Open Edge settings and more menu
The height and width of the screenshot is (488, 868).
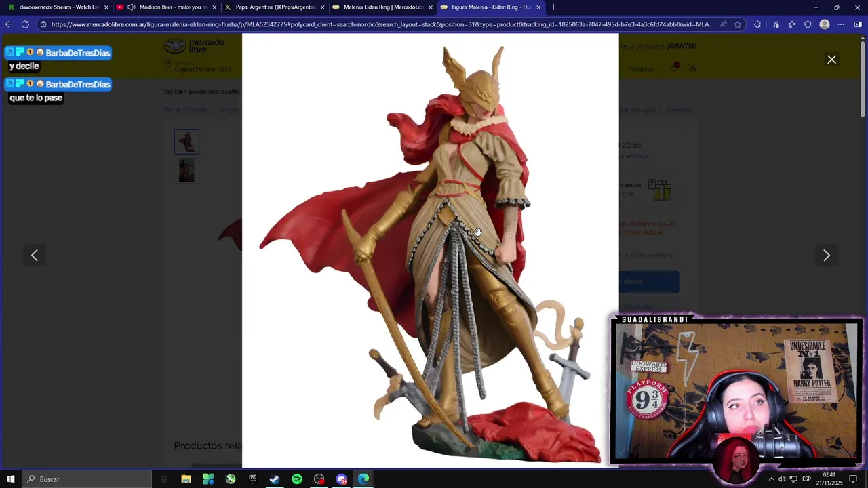point(841,24)
